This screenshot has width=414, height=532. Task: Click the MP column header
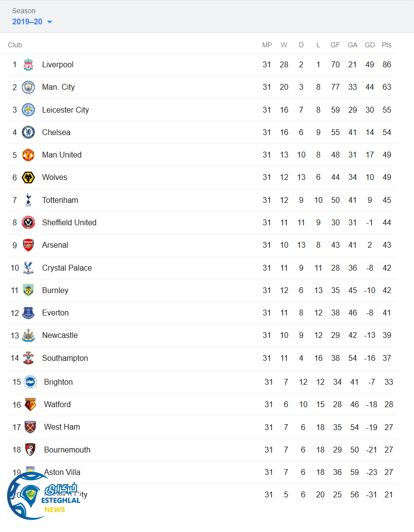pos(267,45)
